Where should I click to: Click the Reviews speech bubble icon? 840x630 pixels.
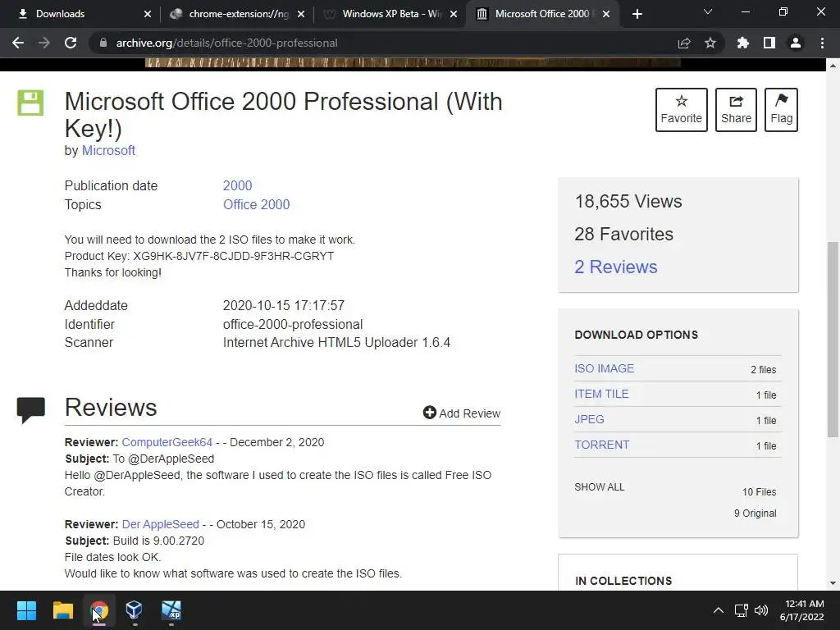coord(30,410)
